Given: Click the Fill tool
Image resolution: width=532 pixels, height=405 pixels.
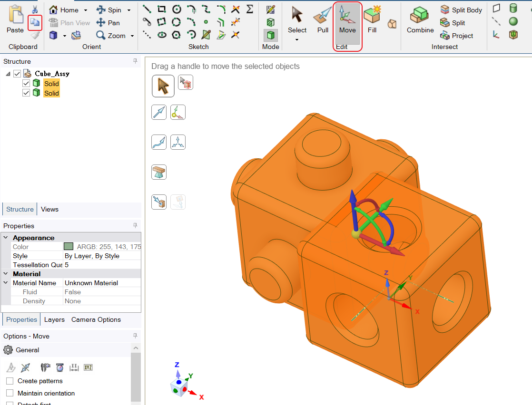Looking at the screenshot, I should 372,19.
